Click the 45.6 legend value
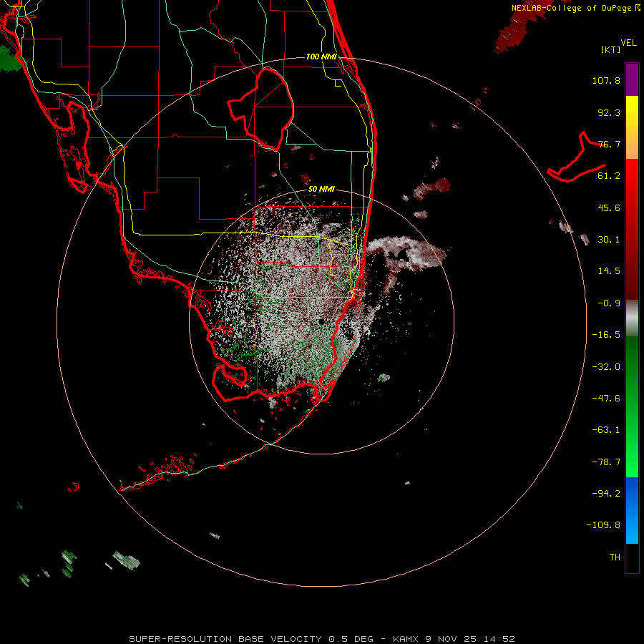 click(x=609, y=208)
